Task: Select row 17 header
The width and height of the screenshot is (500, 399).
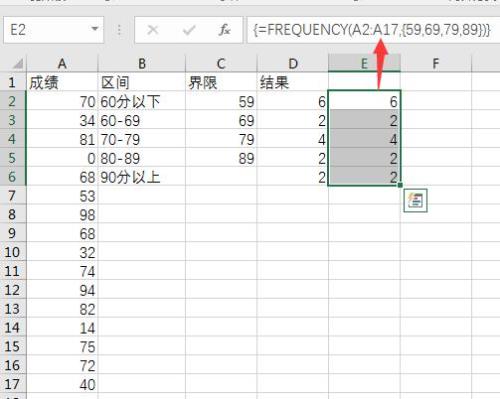Action: [x=13, y=384]
